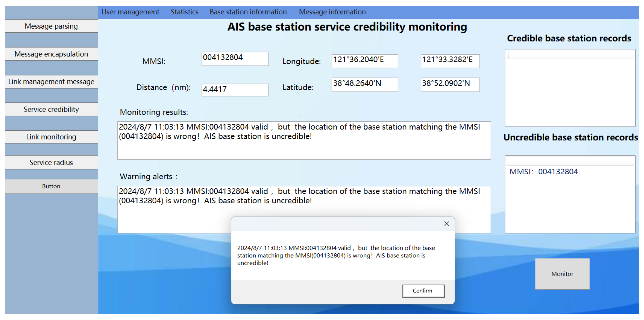Open the Service radius panel
Image resolution: width=644 pixels, height=320 pixels.
coord(51,162)
